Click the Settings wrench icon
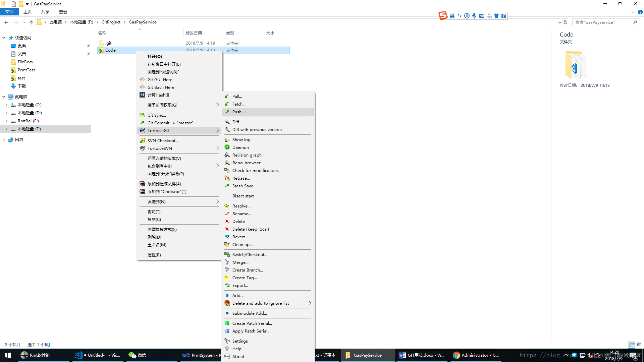Screen dimensions: 644x362 (227, 341)
